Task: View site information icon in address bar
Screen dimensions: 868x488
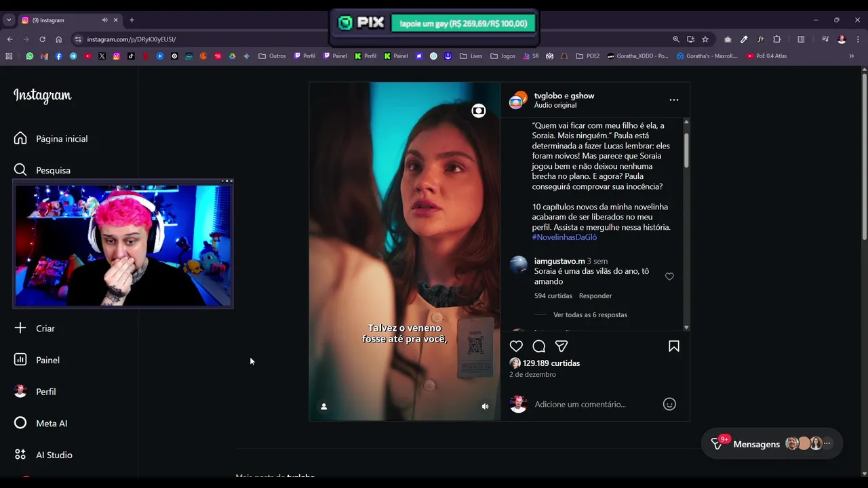Action: point(78,39)
